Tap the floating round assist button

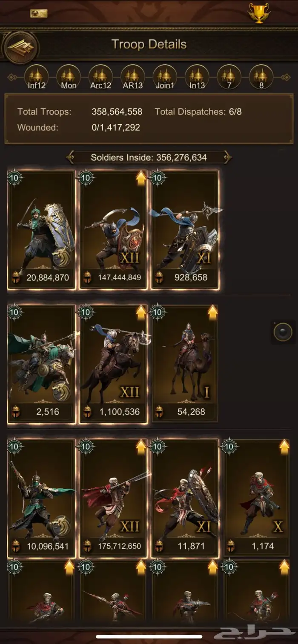[x=283, y=332]
